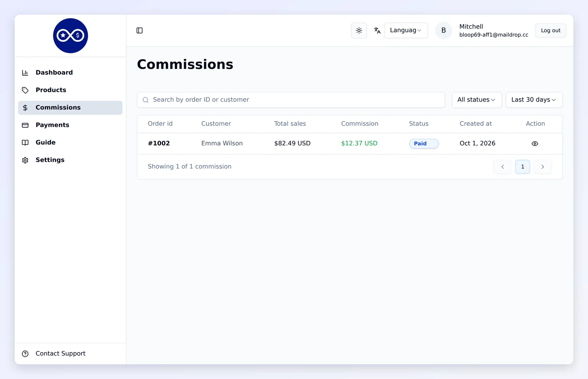Click the Dashboard bar chart icon
The image size is (588, 379).
pyautogui.click(x=25, y=73)
